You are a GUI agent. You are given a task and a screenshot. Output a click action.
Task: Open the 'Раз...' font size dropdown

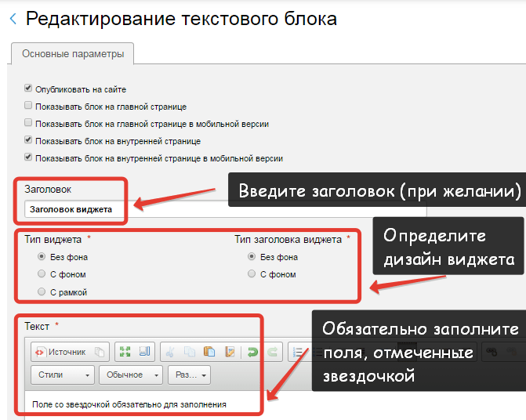[191, 375]
